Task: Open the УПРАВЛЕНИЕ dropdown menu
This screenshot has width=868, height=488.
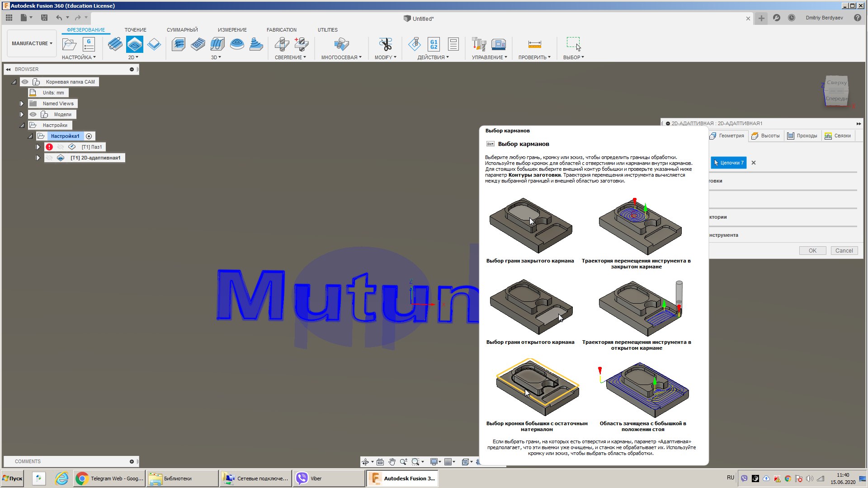Action: point(490,57)
